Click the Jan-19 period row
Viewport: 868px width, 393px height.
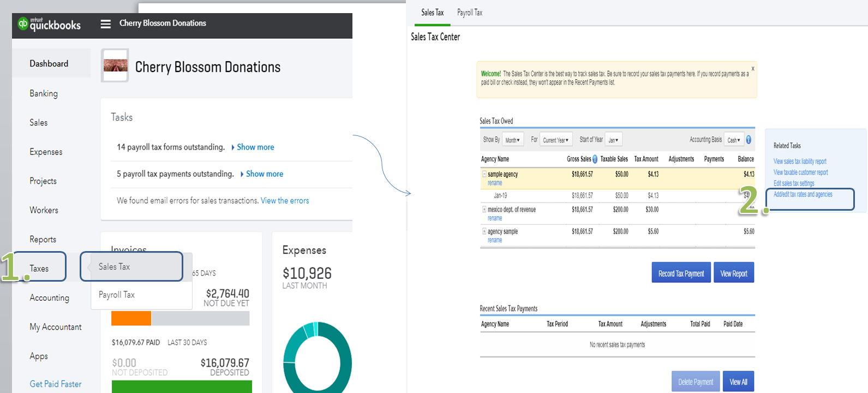618,195
